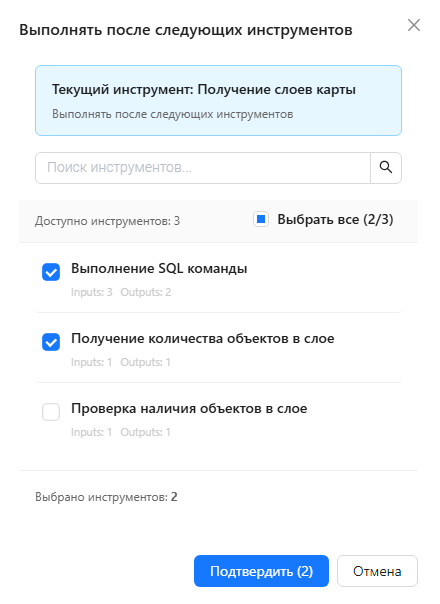Click 'Inputs: 1' under 'Проверка наличия' item
This screenshot has height=604, width=440.
click(92, 432)
